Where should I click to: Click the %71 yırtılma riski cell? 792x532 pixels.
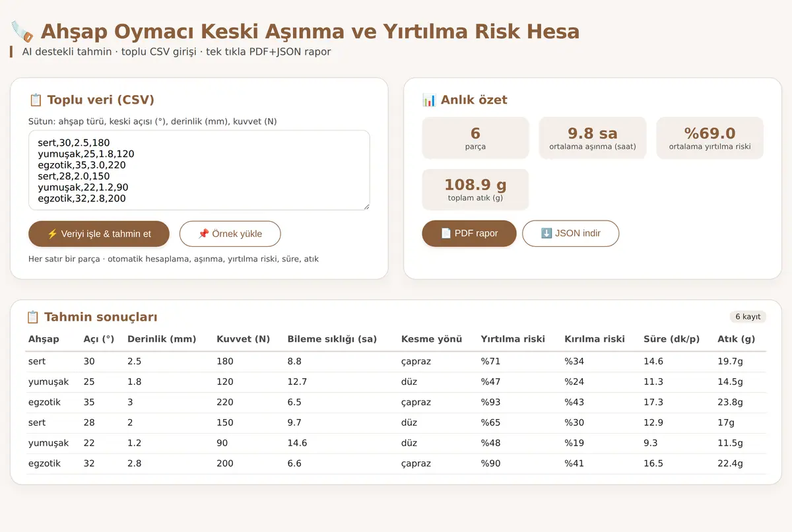click(490, 361)
